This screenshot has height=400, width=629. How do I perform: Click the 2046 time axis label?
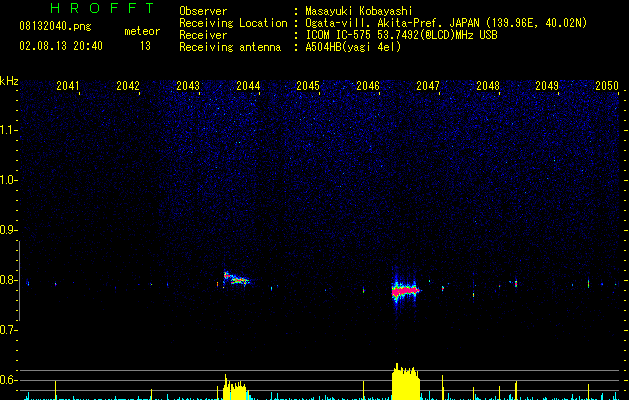368,86
